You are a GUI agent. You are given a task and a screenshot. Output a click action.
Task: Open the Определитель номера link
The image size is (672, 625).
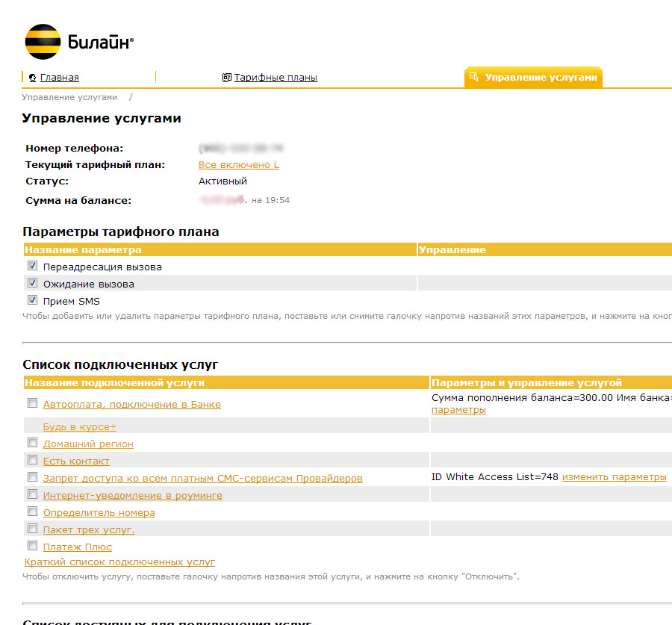[99, 513]
